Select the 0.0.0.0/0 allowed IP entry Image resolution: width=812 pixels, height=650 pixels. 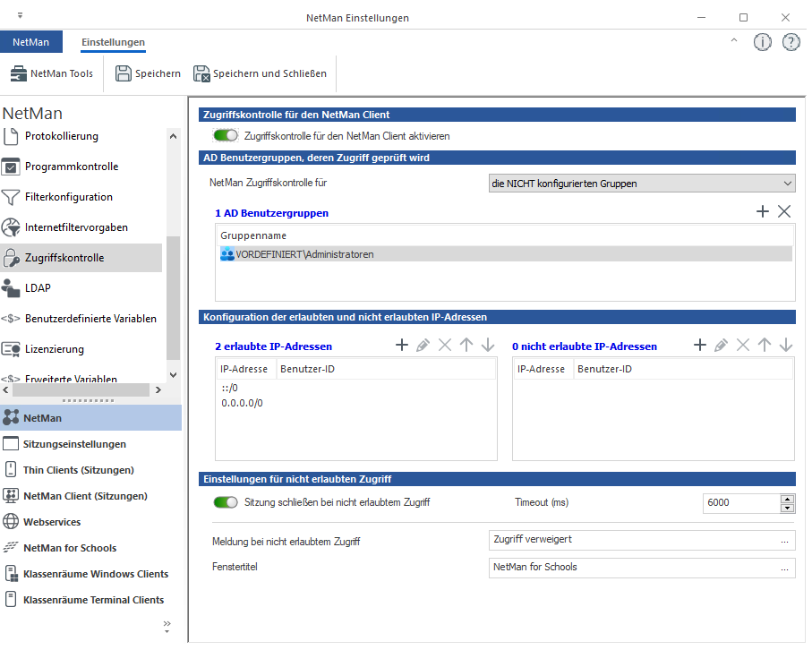pyautogui.click(x=242, y=403)
